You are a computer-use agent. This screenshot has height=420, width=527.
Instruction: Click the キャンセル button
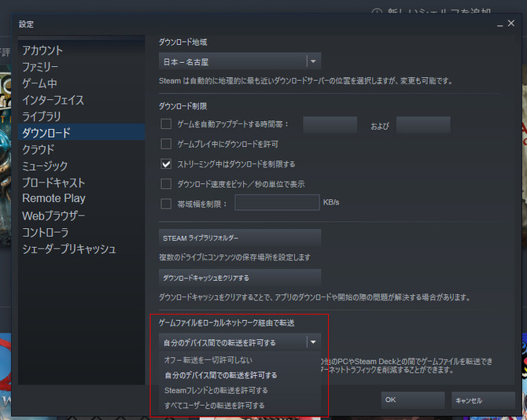(x=483, y=400)
